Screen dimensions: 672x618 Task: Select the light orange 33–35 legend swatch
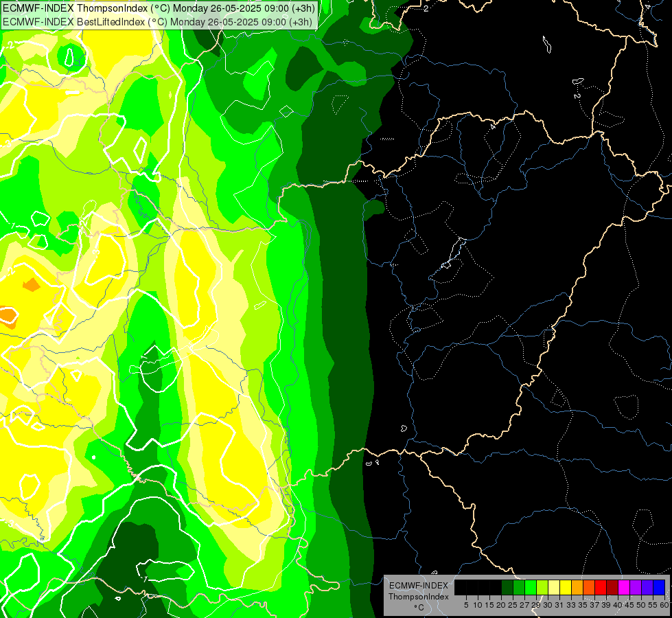pos(577,587)
